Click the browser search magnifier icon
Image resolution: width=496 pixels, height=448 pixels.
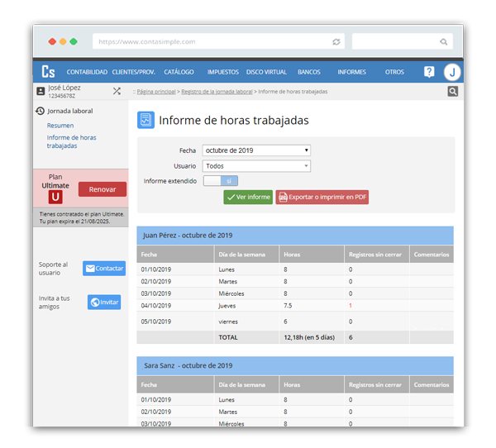click(443, 42)
